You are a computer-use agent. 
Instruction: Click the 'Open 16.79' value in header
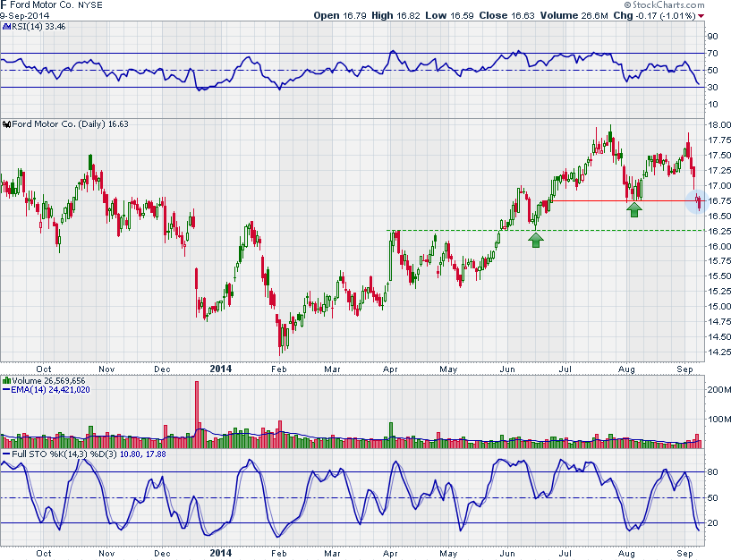pos(340,15)
